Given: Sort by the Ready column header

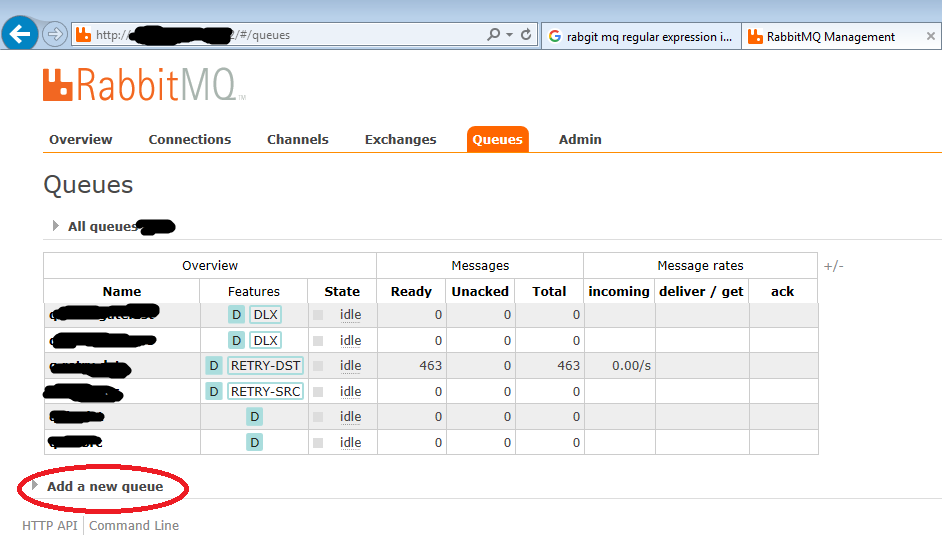Looking at the screenshot, I should (412, 291).
